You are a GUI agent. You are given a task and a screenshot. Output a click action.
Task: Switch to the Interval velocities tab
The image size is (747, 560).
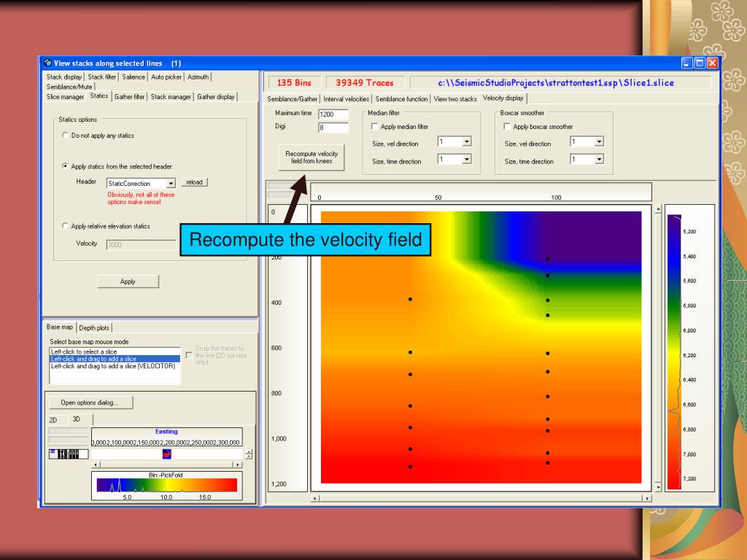coord(347,99)
